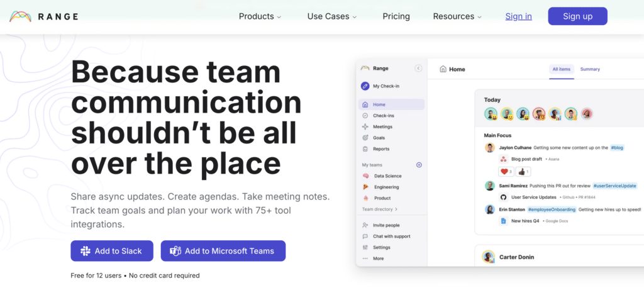Click the Add to Slack button
This screenshot has height=290, width=644.
pyautogui.click(x=112, y=251)
